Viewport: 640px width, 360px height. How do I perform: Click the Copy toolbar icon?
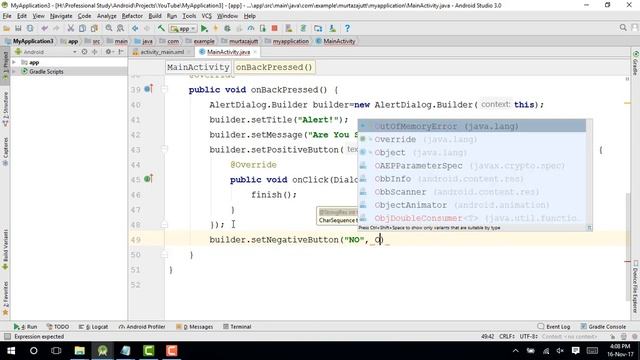[x=82, y=28]
